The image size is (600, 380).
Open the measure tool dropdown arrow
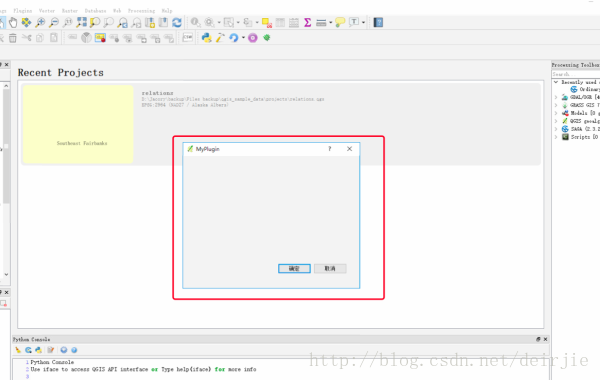pos(331,23)
